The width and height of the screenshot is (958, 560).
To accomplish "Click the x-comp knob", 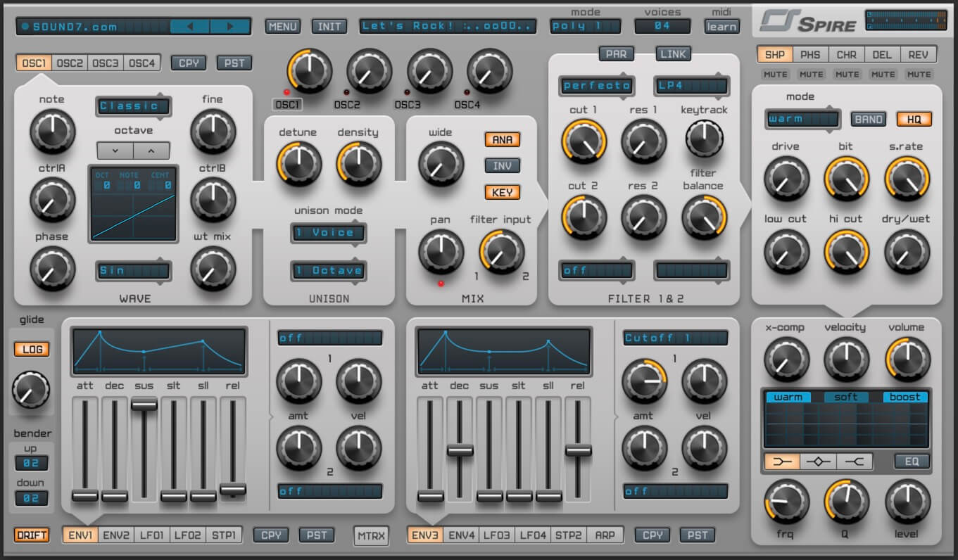I will point(786,359).
